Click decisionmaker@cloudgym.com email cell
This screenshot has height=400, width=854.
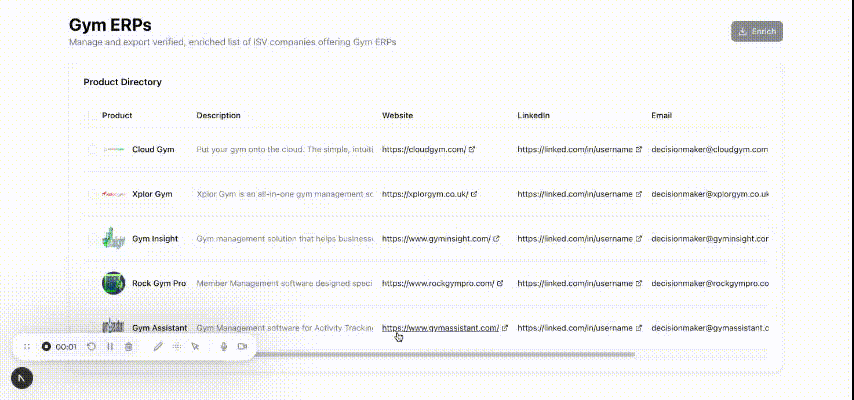pyautogui.click(x=710, y=149)
